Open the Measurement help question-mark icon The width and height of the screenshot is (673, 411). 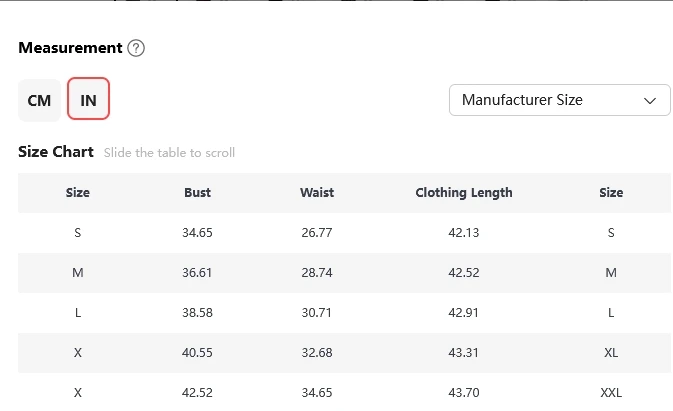(x=136, y=48)
